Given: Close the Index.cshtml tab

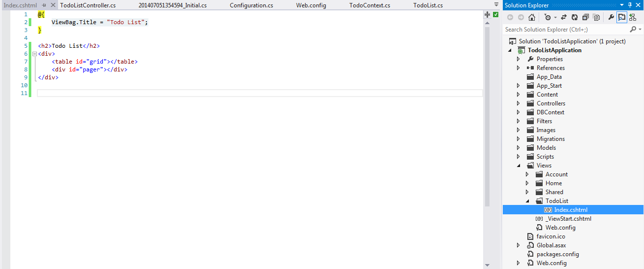Looking at the screenshot, I should (x=53, y=5).
